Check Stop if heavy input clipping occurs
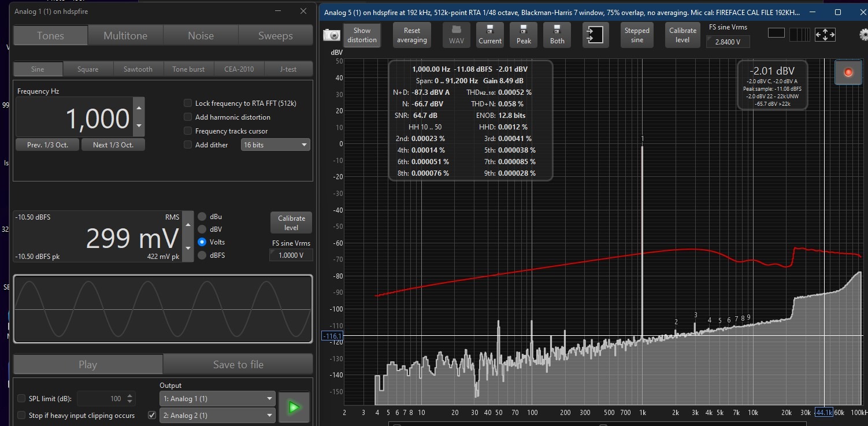Viewport: 868px width, 426px height. [x=21, y=415]
